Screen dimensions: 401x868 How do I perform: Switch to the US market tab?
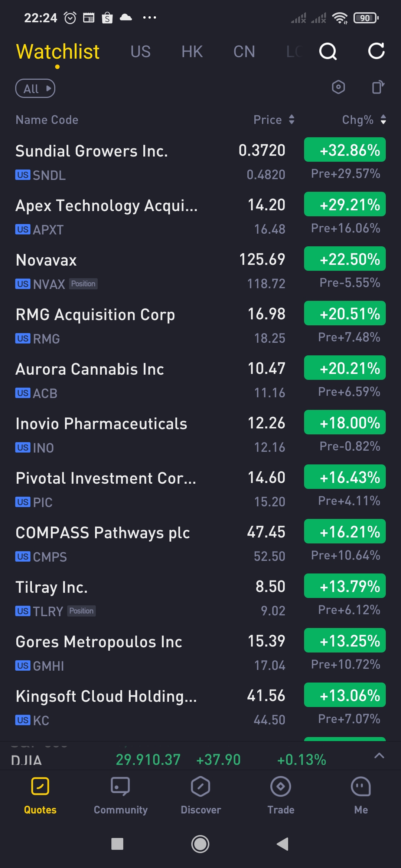click(140, 52)
